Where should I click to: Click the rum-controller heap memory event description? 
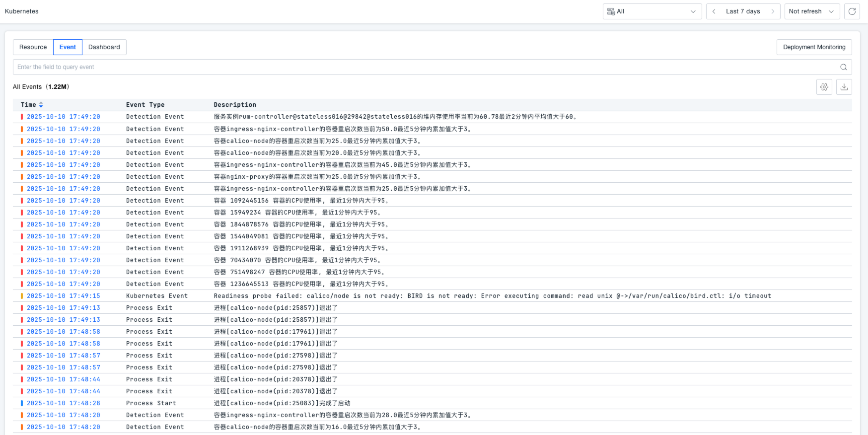395,117
